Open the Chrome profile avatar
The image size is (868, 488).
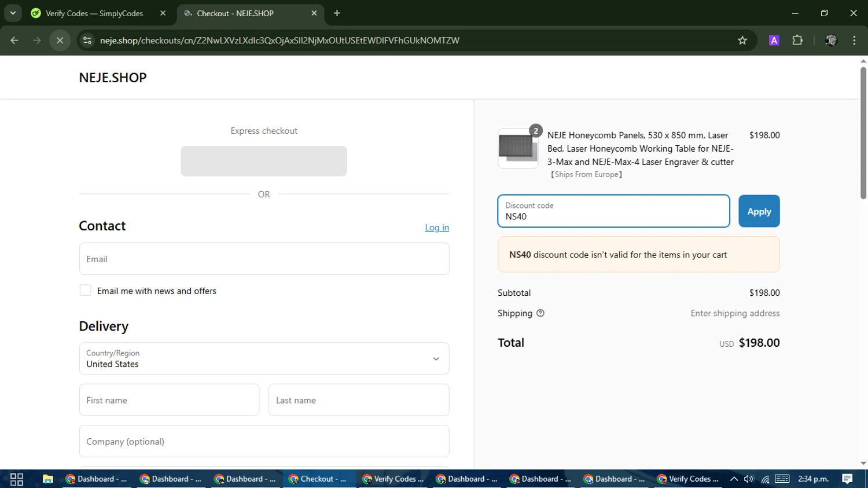pyautogui.click(x=832, y=41)
